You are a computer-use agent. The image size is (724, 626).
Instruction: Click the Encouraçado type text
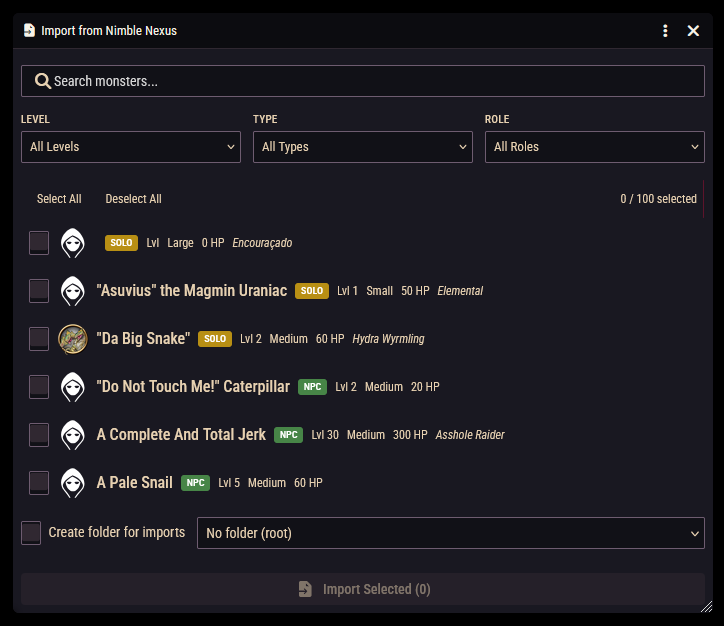pyautogui.click(x=262, y=243)
